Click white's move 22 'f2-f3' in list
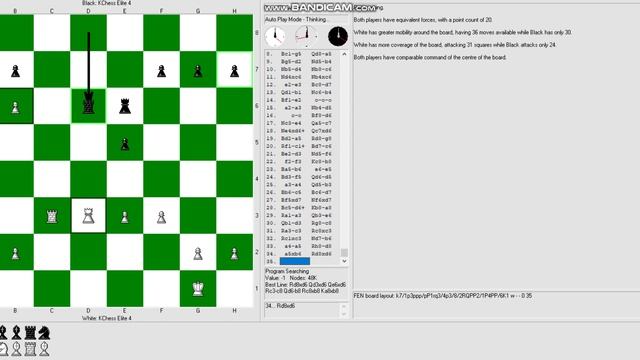 (x=293, y=162)
